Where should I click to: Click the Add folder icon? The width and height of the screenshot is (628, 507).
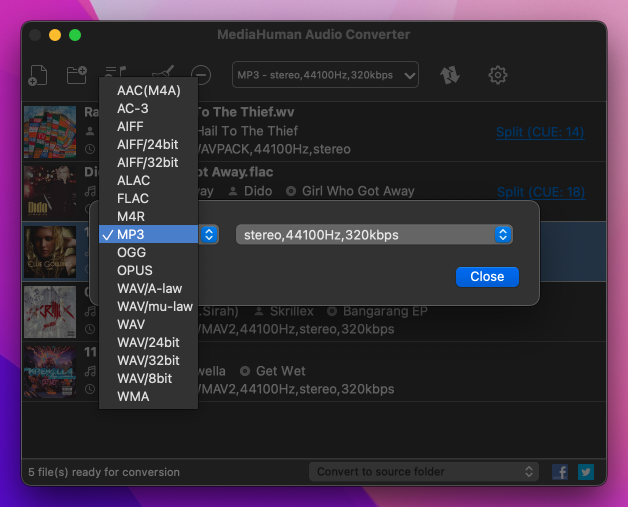(x=76, y=75)
